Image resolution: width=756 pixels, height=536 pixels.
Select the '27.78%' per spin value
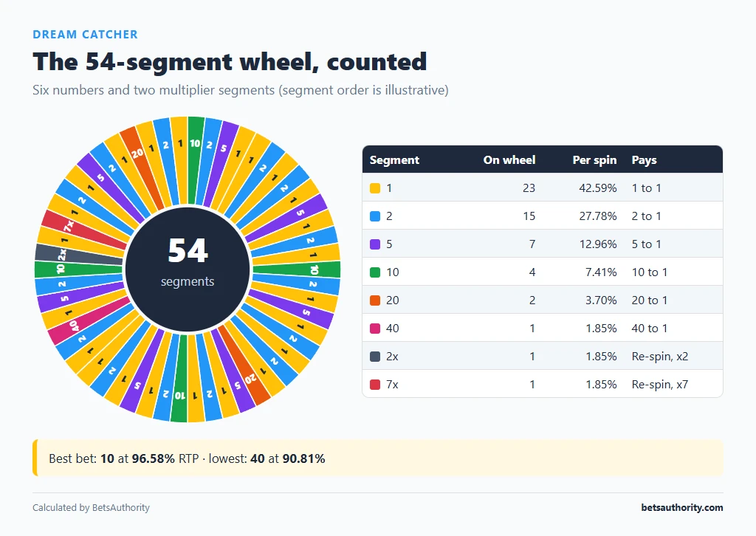point(598,216)
